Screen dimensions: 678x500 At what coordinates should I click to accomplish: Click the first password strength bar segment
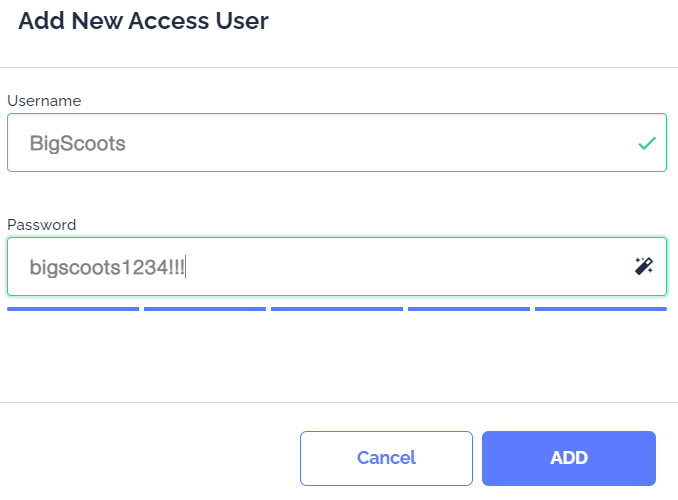[73, 309]
